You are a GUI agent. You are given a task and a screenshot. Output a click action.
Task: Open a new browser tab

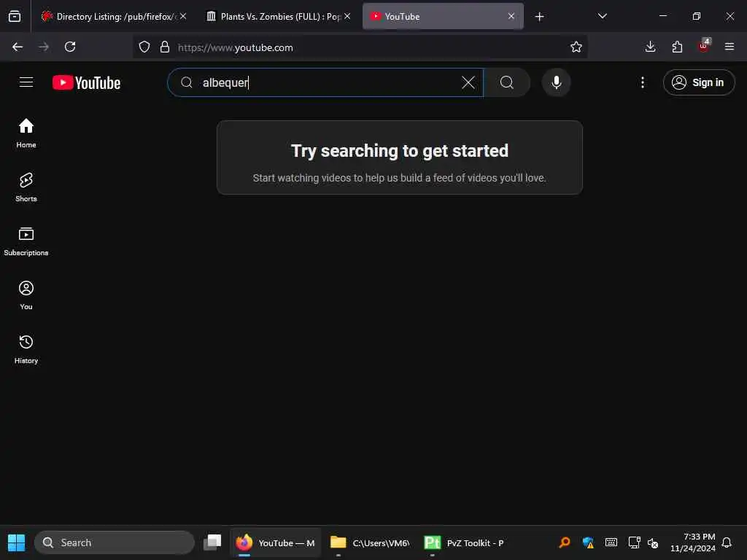(539, 17)
